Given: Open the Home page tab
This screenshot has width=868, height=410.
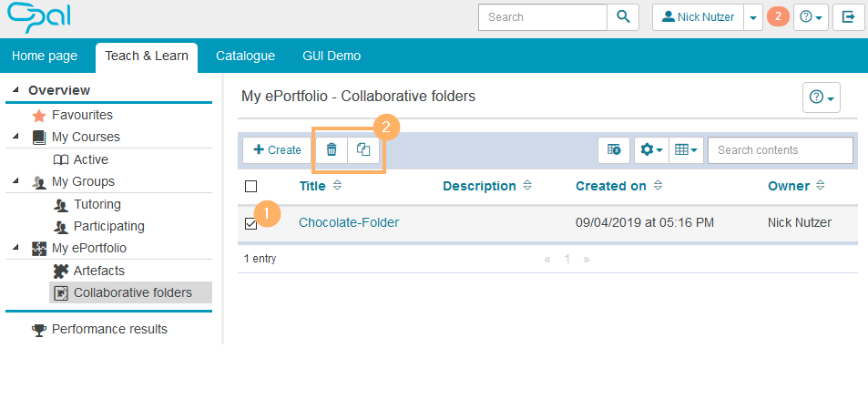Looking at the screenshot, I should (45, 56).
